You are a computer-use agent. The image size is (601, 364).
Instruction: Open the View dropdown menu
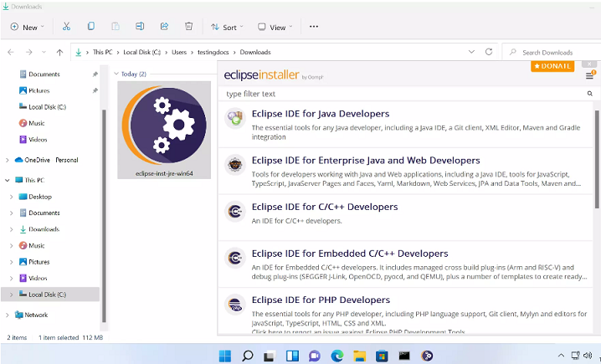pyautogui.click(x=275, y=27)
